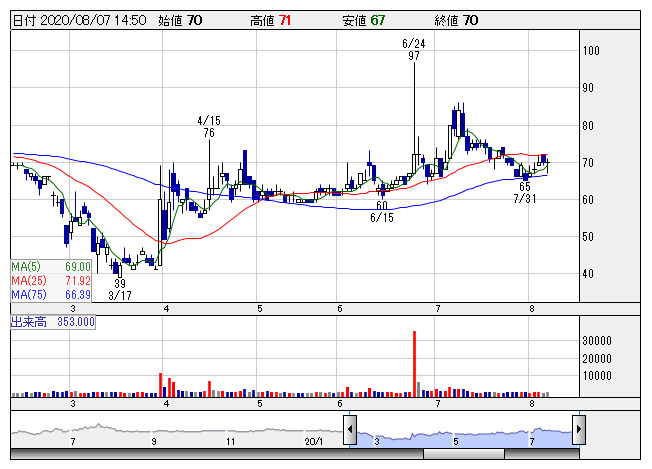
Task: Click the 6/15 low label of 60
Action: 381,211
